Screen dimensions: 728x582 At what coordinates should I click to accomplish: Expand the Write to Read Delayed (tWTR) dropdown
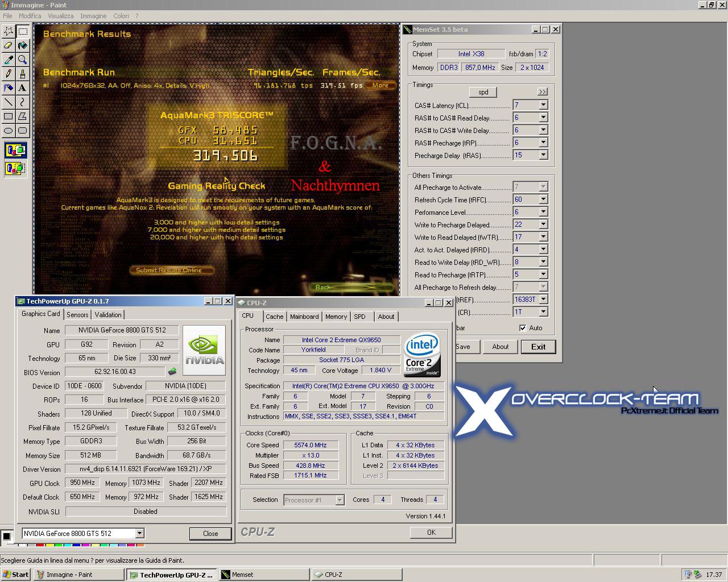click(x=543, y=237)
